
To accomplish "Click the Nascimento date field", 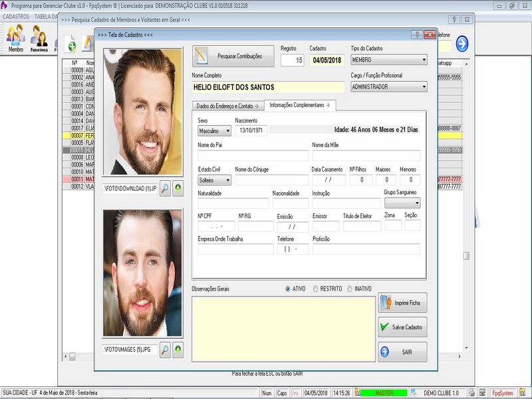I will [x=251, y=130].
